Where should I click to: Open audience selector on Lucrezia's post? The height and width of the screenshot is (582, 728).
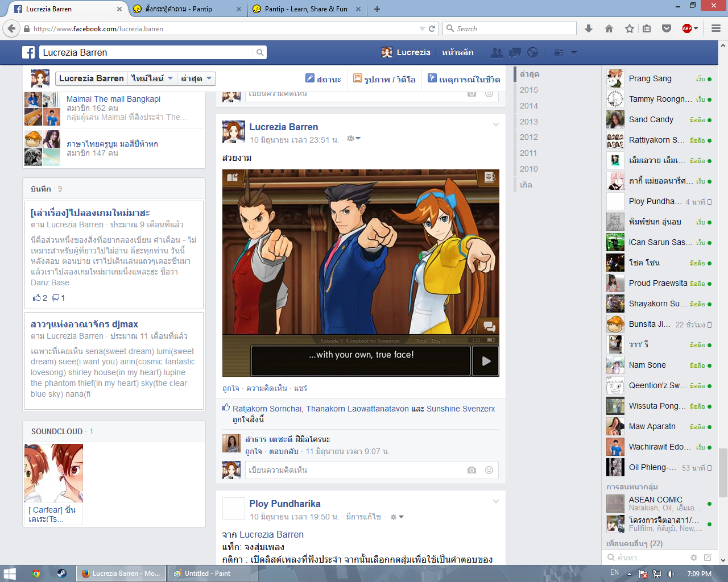354,139
